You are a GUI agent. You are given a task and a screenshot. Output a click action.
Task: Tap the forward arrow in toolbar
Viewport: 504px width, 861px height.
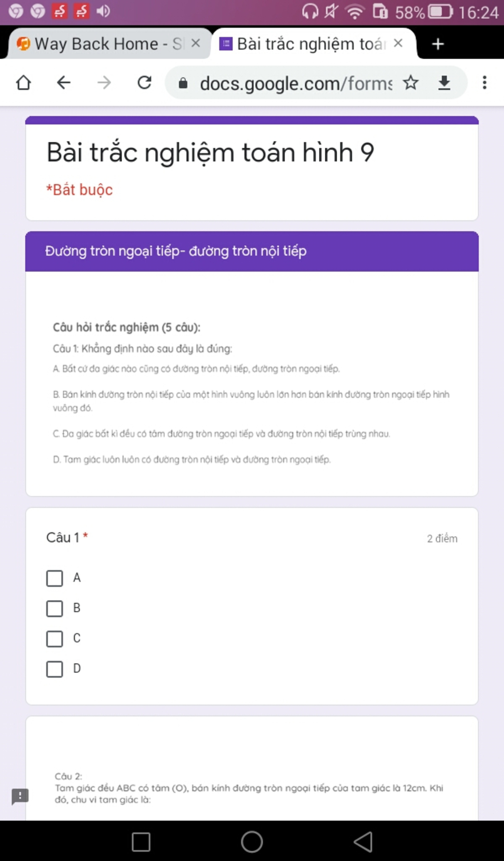[x=104, y=83]
